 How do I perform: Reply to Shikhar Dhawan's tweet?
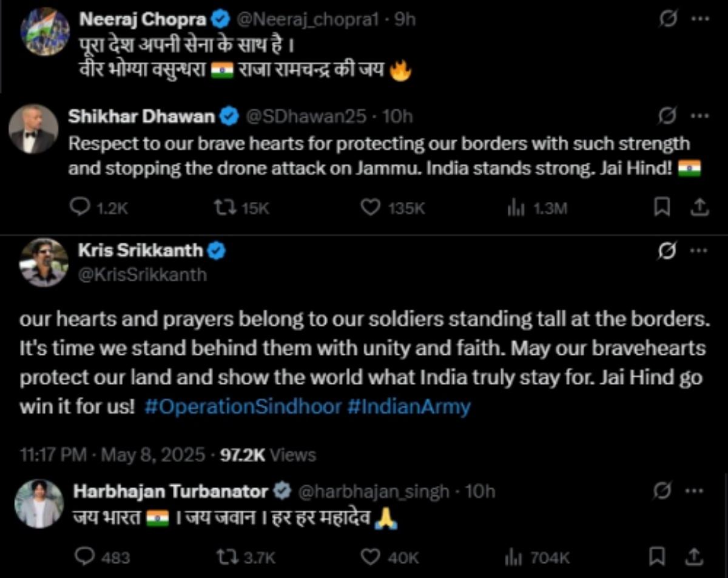(80, 208)
